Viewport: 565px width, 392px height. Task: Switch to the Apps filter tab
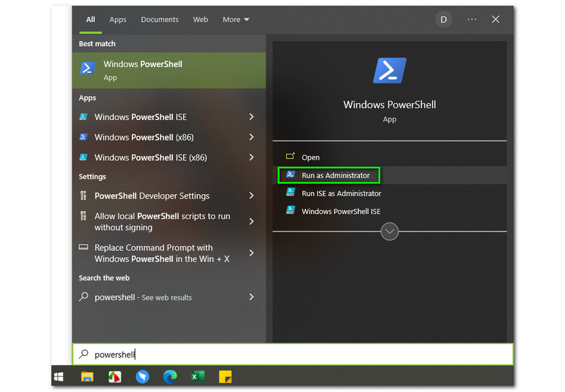(118, 20)
